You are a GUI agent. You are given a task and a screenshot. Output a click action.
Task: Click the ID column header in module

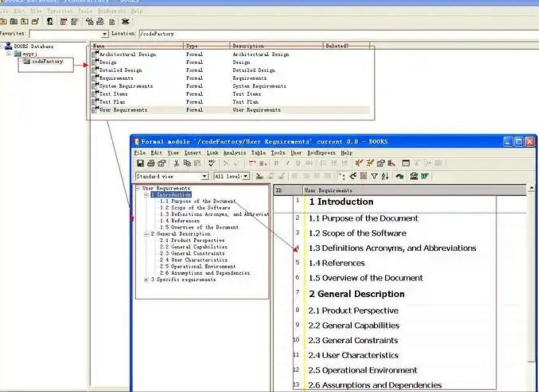coord(288,190)
